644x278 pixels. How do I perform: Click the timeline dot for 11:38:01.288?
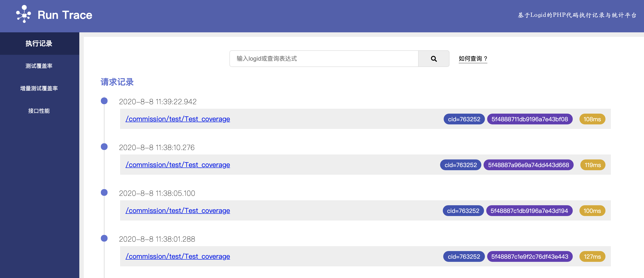tap(104, 238)
